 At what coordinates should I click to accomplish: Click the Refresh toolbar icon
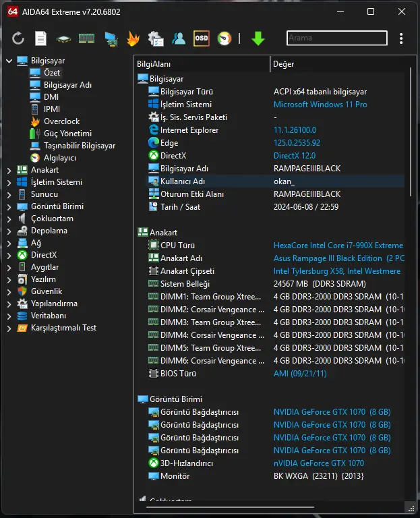(x=18, y=38)
